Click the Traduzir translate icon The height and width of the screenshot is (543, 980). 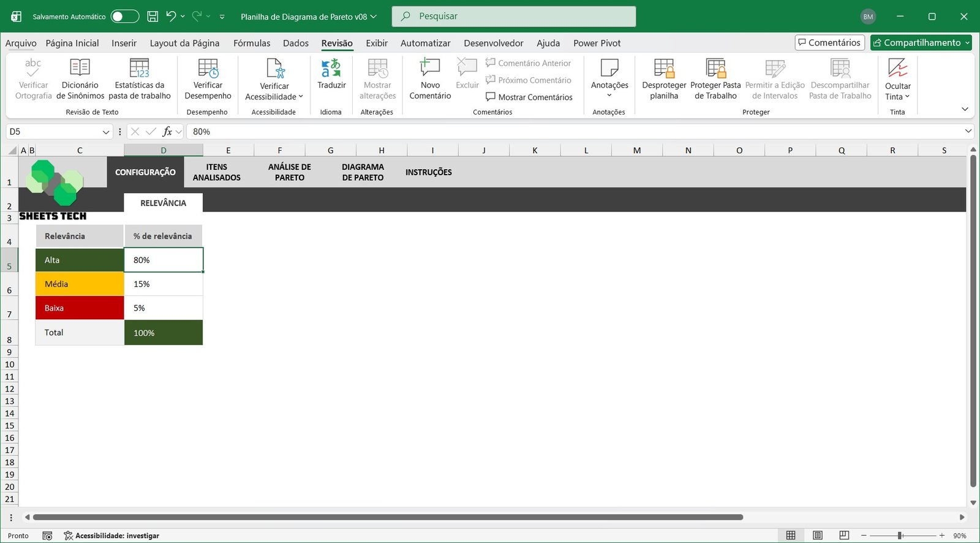(331, 68)
